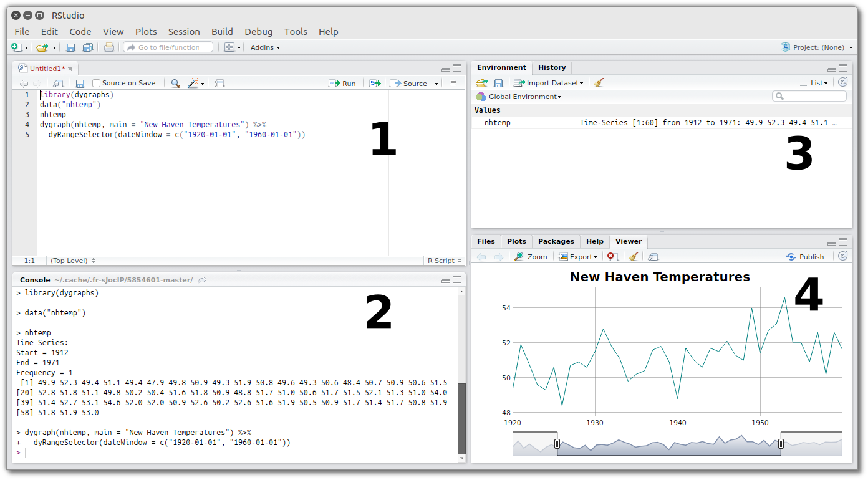Image resolution: width=868 pixels, height=480 pixels.
Task: Click the re-run previous code icon
Action: 375,84
